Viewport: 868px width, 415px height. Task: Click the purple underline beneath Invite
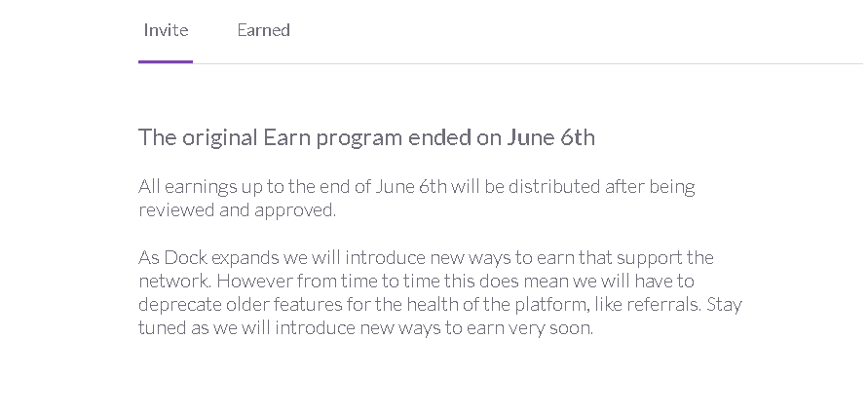[x=166, y=61]
